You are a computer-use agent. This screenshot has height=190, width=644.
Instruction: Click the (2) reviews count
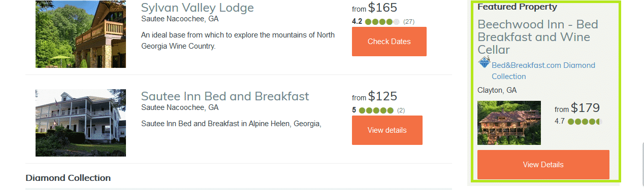coord(401,110)
